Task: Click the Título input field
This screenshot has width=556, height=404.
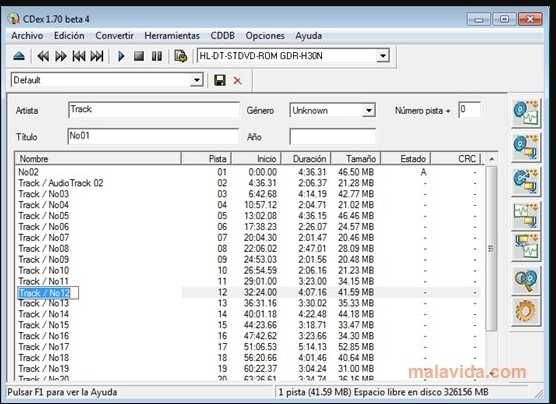Action: point(153,136)
